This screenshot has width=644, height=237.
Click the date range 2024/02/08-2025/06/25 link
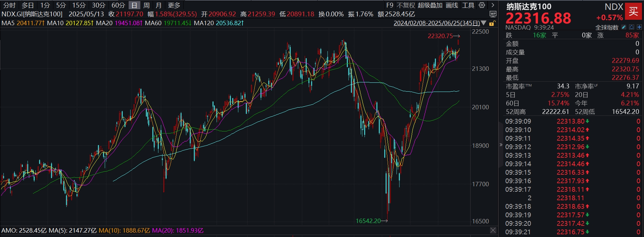pos(437,23)
